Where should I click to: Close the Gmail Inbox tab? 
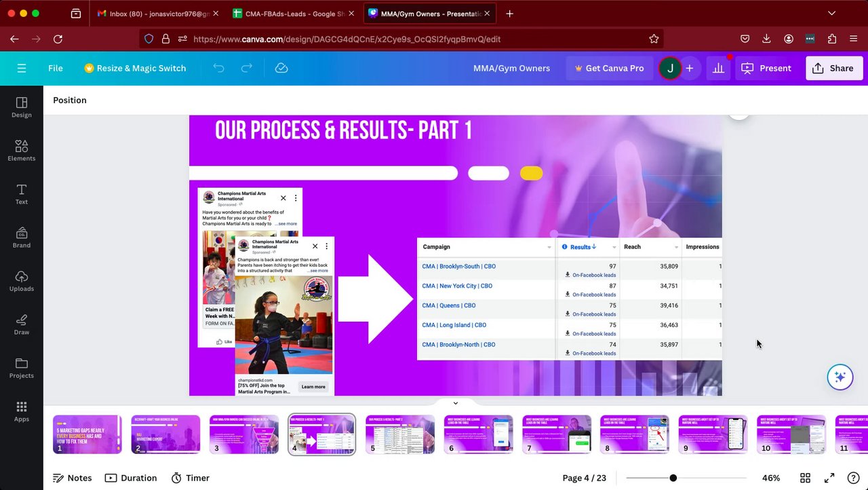(216, 14)
